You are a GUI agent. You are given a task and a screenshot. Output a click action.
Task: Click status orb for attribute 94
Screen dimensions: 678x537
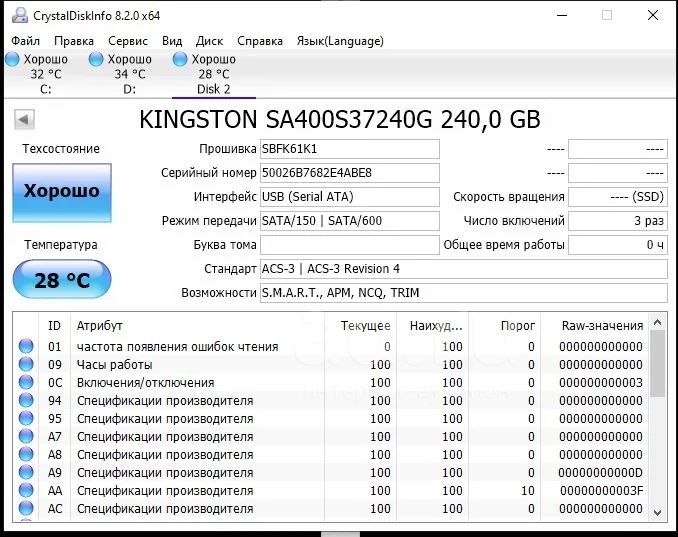[26, 400]
